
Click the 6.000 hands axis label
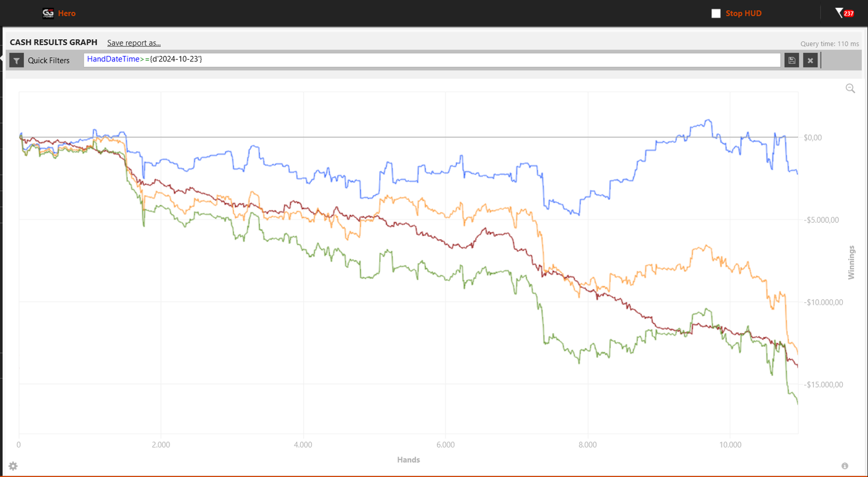445,445
